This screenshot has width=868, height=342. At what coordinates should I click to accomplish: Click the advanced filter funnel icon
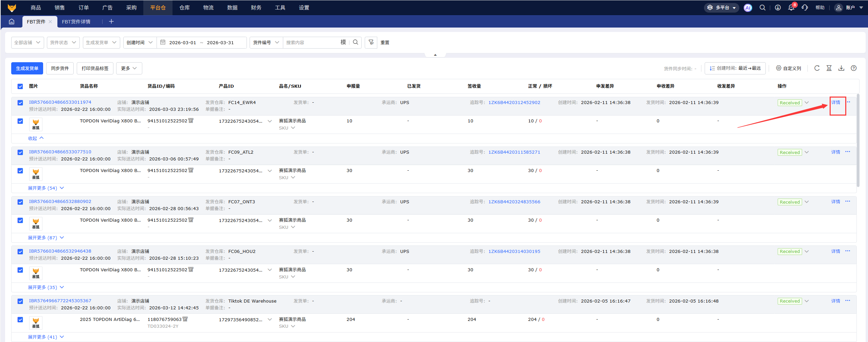tap(371, 42)
